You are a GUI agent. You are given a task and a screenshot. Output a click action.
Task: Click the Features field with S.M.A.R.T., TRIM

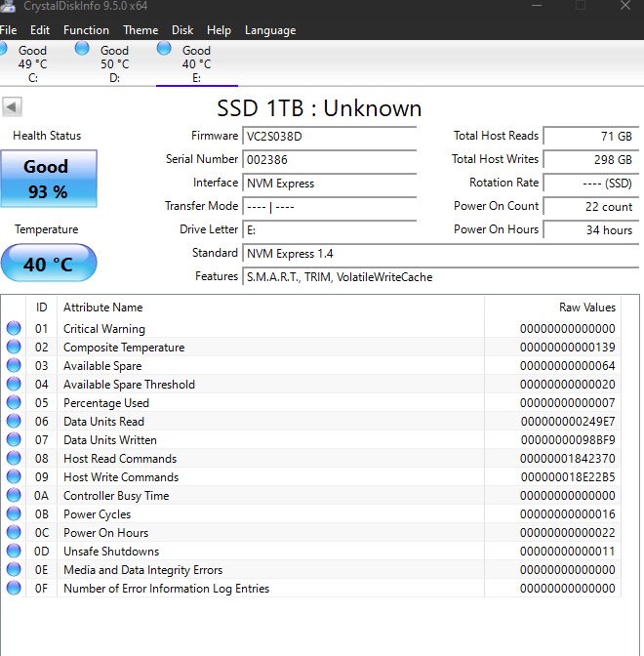point(441,277)
